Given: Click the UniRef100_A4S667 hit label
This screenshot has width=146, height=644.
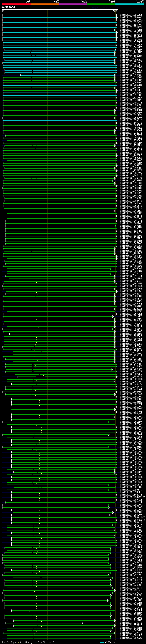Looking at the screenshot, I should coord(131,45).
